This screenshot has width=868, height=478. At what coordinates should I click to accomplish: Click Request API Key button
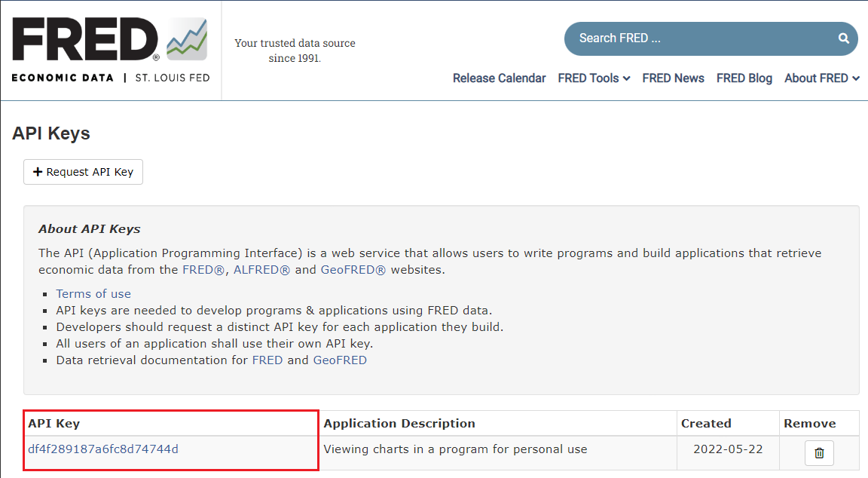(x=83, y=172)
